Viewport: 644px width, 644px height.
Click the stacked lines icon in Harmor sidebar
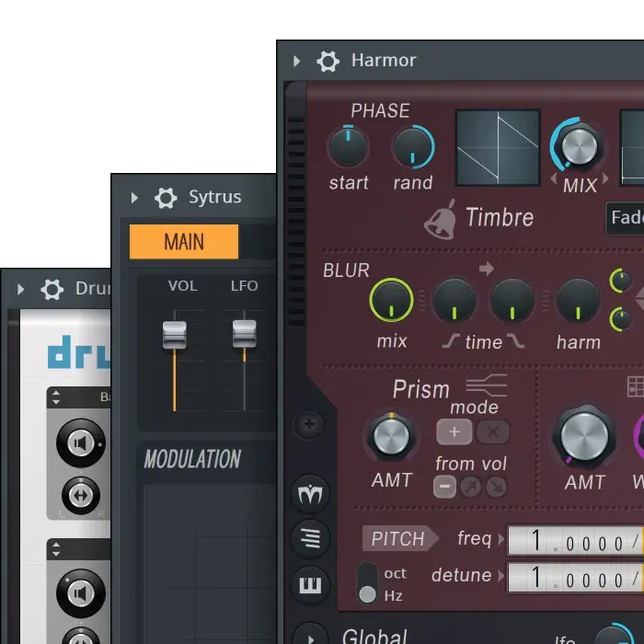pyautogui.click(x=311, y=538)
